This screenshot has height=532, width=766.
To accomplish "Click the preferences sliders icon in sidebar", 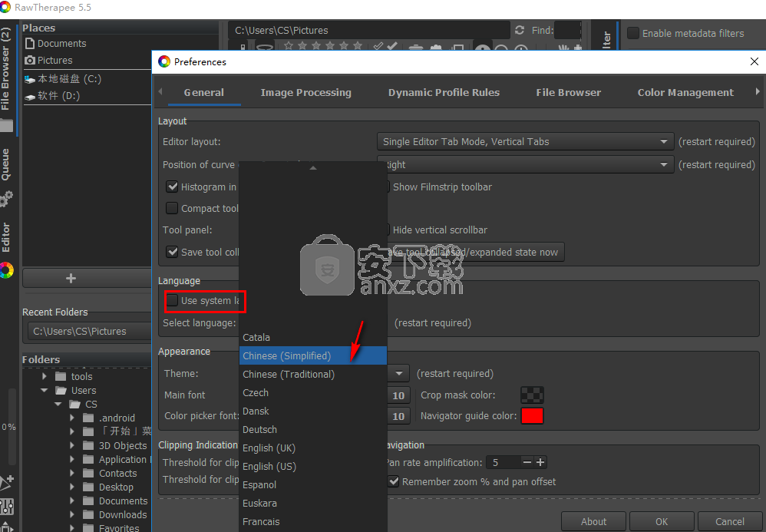I will (7, 507).
